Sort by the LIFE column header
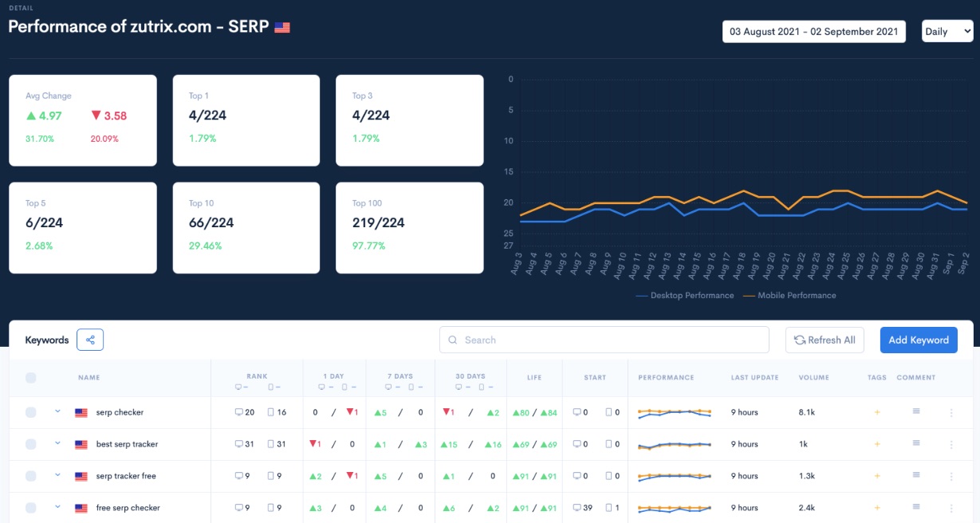 [x=534, y=378]
